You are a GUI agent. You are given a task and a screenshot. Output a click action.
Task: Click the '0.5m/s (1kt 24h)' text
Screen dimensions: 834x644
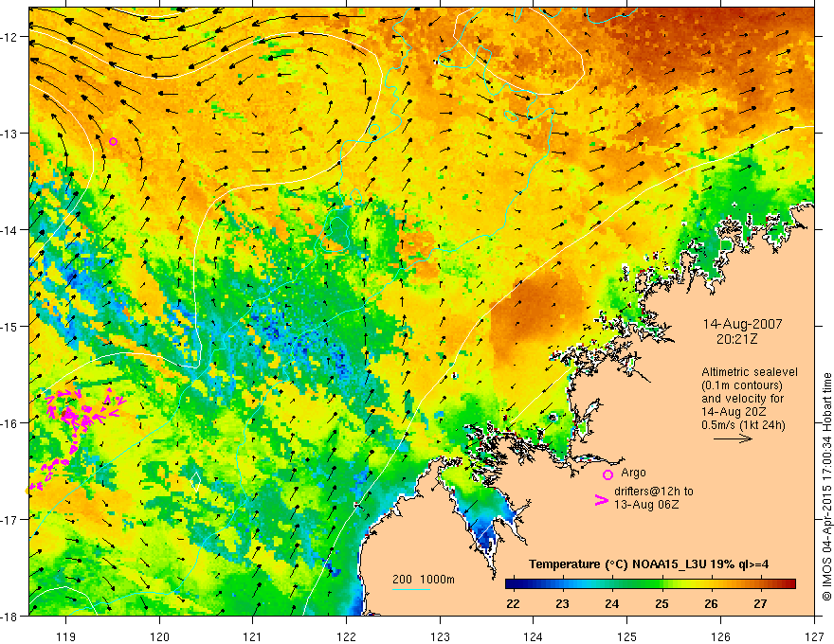pos(743,425)
